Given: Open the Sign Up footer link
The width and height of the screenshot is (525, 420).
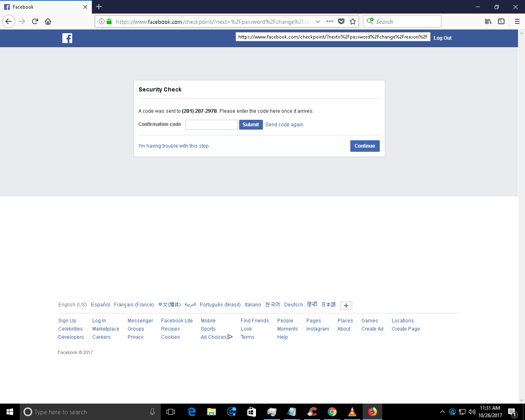Looking at the screenshot, I should (x=67, y=321).
